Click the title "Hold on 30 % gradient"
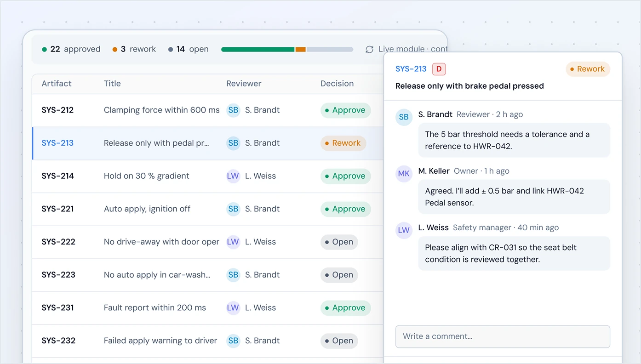 click(147, 176)
